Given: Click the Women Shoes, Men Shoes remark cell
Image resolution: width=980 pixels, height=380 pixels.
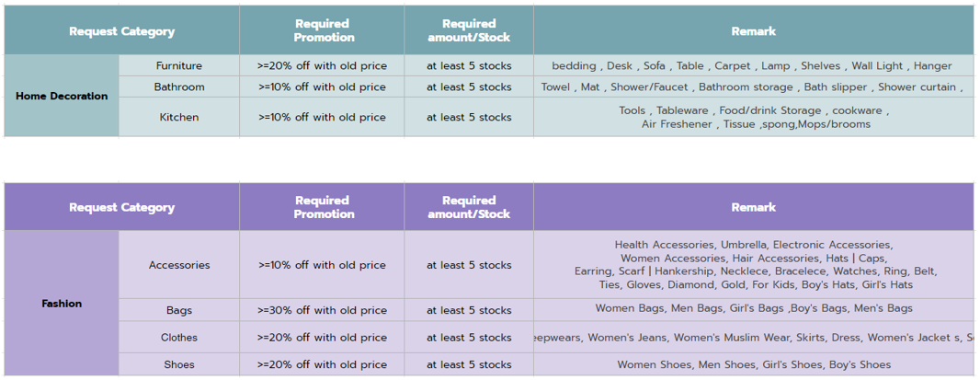Looking at the screenshot, I should pos(754,364).
